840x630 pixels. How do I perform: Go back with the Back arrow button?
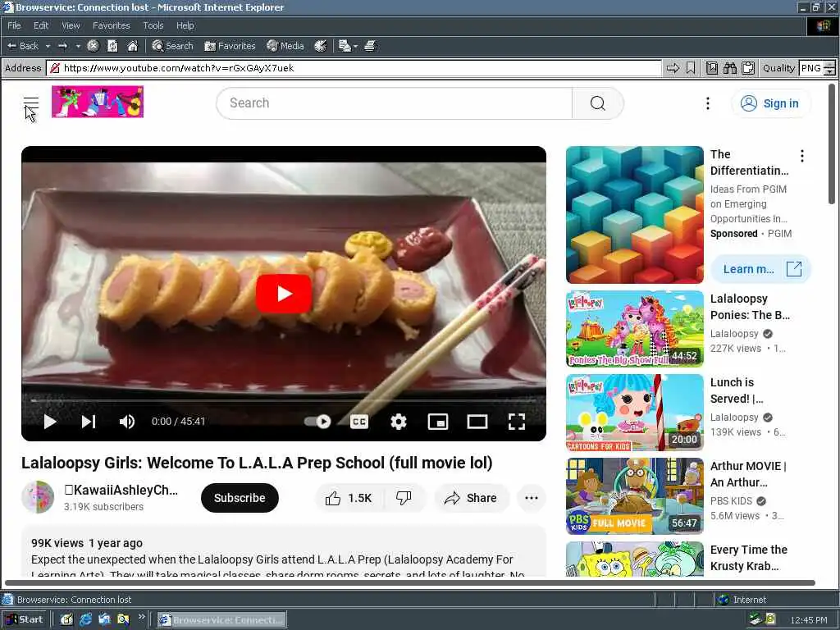pyautogui.click(x=22, y=46)
